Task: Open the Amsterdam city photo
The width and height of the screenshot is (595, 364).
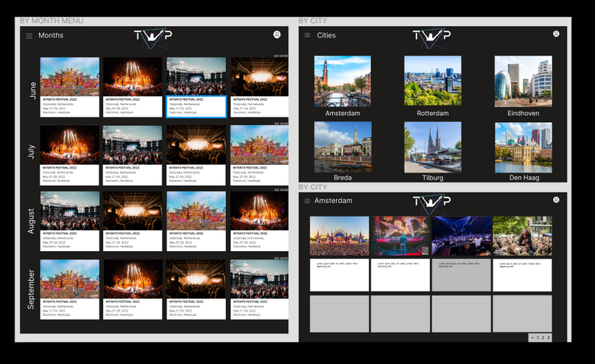Action: pyautogui.click(x=342, y=81)
